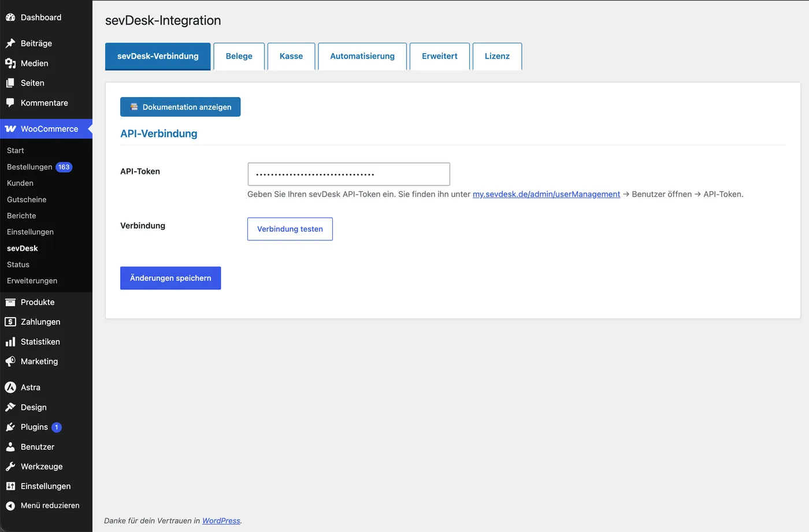
Task: Open Medien via its media icon
Action: coord(10,63)
